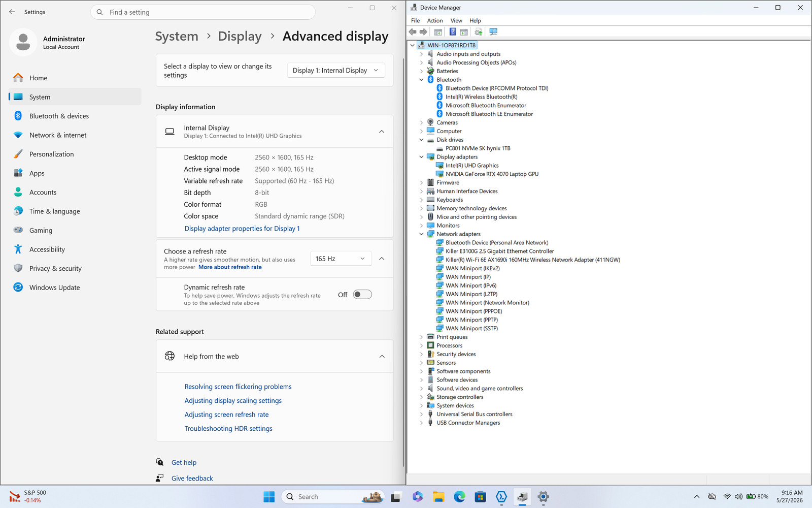Select WAN Miniport (PPPOE) in device tree

(x=473, y=311)
